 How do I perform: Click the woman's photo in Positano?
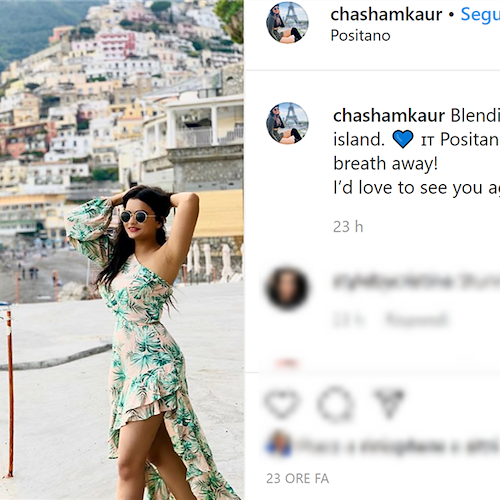(122, 250)
